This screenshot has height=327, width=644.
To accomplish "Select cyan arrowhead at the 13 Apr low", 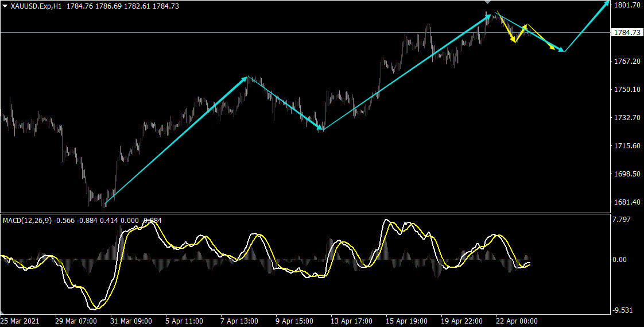I will 319,128.
